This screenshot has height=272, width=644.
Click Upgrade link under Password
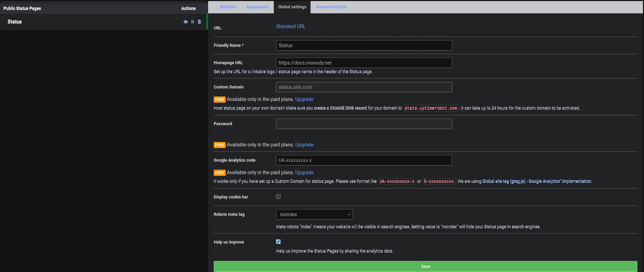coord(304,145)
